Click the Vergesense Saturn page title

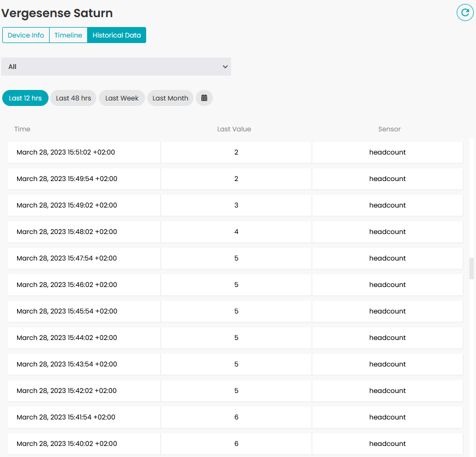coord(57,13)
